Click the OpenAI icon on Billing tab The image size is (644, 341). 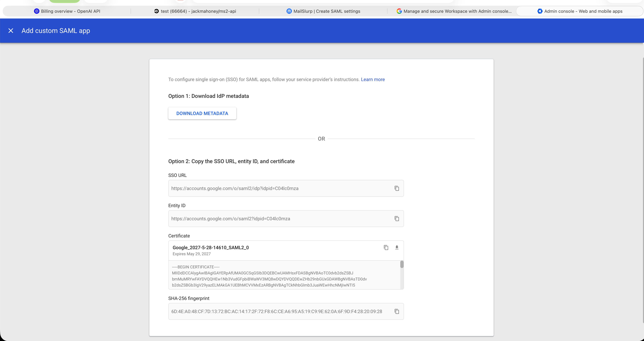pos(37,11)
